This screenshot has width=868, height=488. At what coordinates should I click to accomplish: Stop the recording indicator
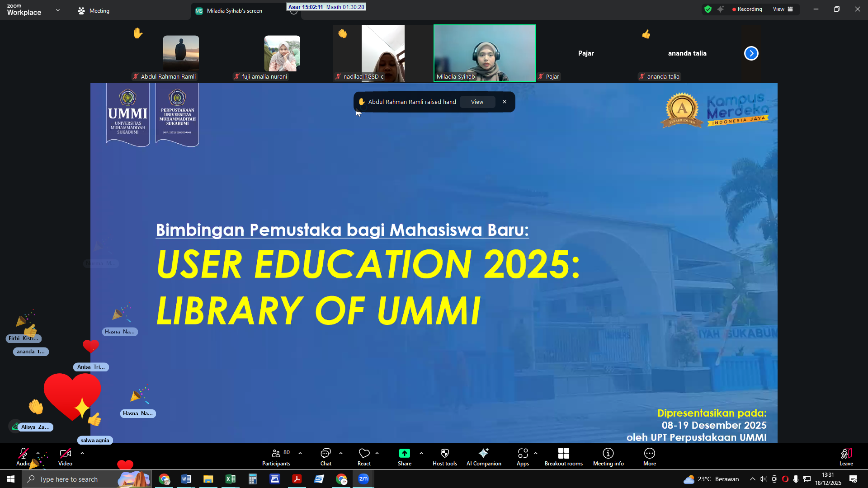click(747, 9)
